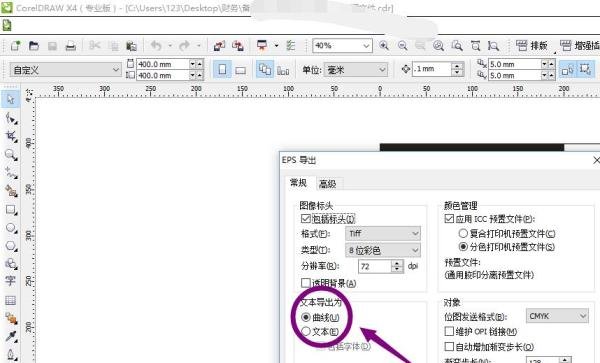Click the Open folder icon

click(x=34, y=46)
